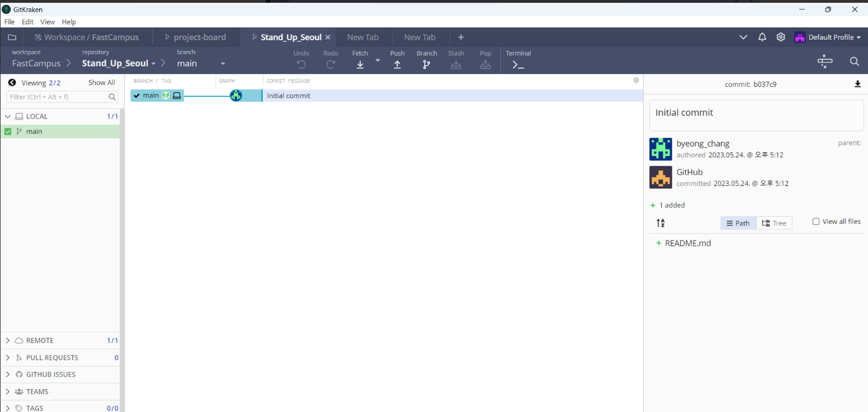
Task: Switch to the first New Tab
Action: [x=363, y=38]
